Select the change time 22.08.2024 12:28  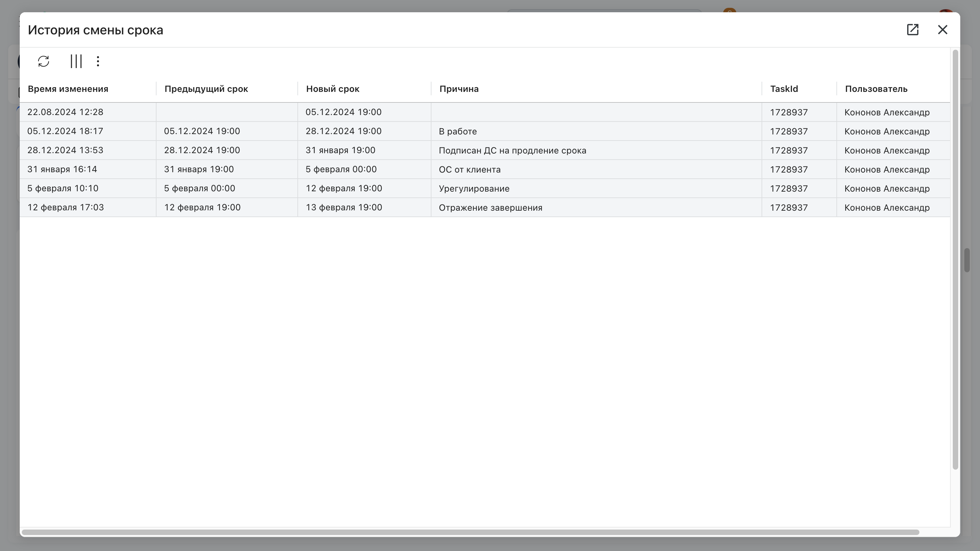[65, 112]
